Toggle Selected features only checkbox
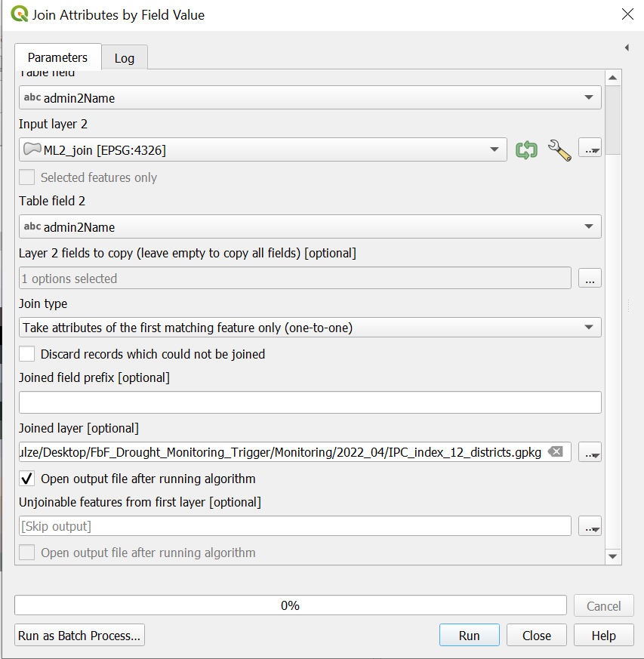 click(27, 177)
